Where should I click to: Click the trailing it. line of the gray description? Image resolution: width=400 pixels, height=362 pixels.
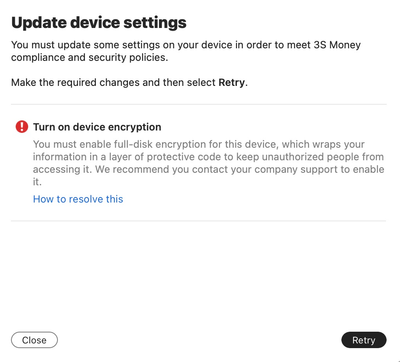(37, 182)
